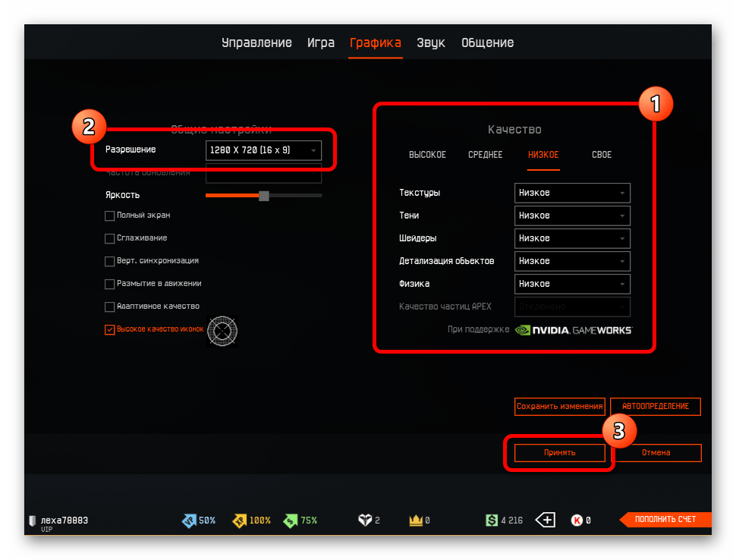Click the plus add-currency icon
Screen dimensions: 736x560
click(x=546, y=521)
